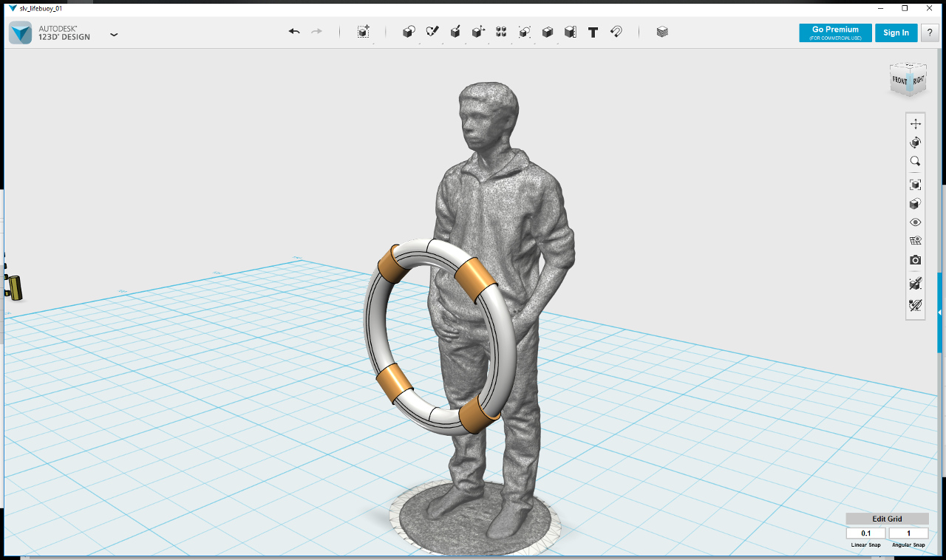The width and height of the screenshot is (946, 560).
Task: Open the Help question mark menu
Action: (929, 33)
